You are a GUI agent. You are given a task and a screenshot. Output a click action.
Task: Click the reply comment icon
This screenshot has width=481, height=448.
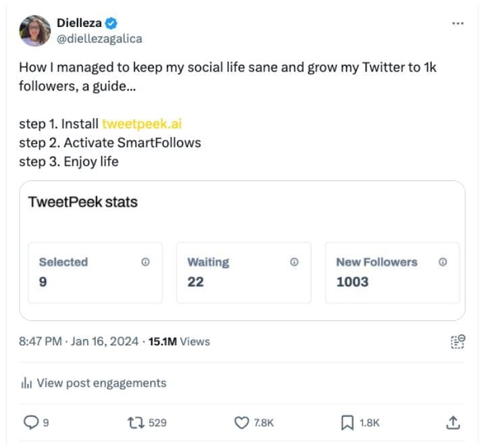[32, 422]
